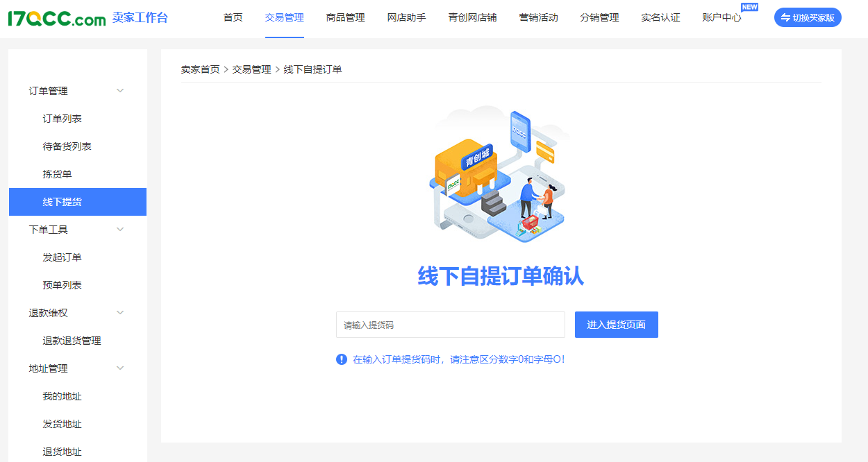Viewport: 868px width, 462px height.
Task: Open 商品管理 in the top navigation
Action: coord(345,18)
